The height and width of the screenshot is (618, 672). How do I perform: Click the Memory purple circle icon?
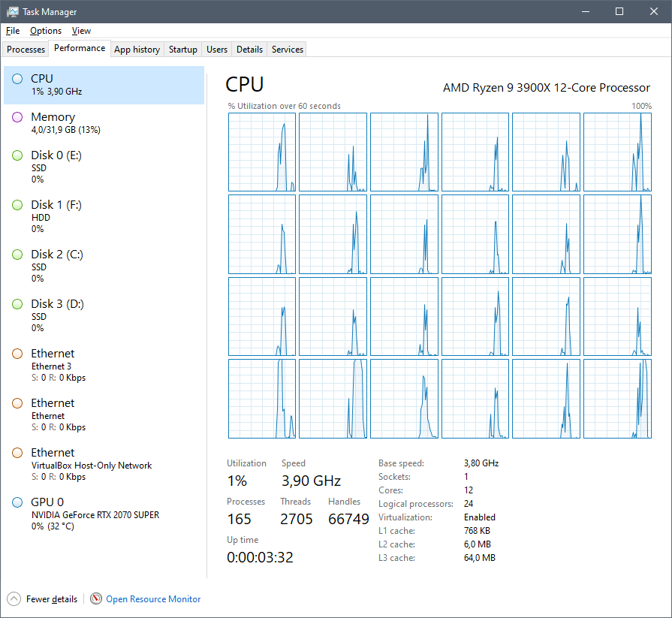[17, 117]
